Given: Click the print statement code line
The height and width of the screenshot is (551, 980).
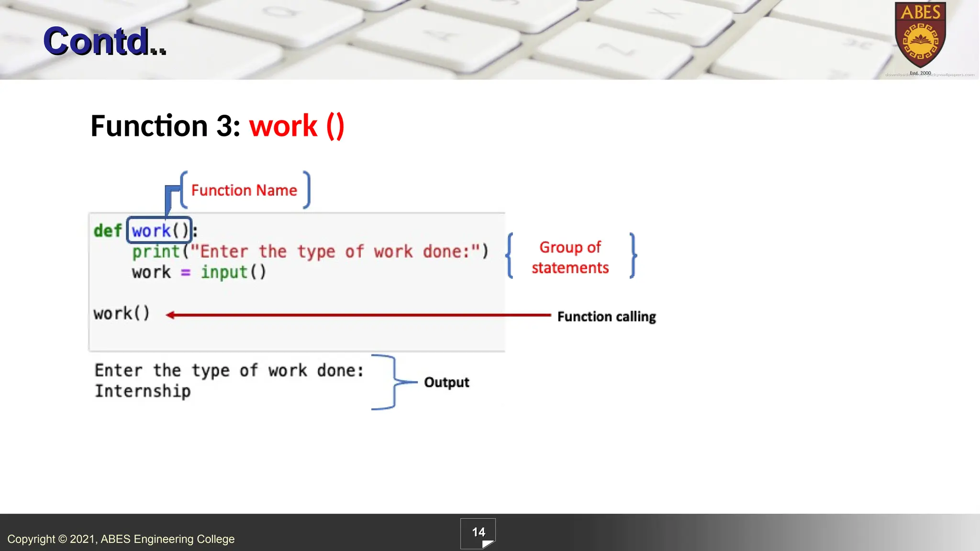Looking at the screenshot, I should tap(310, 252).
